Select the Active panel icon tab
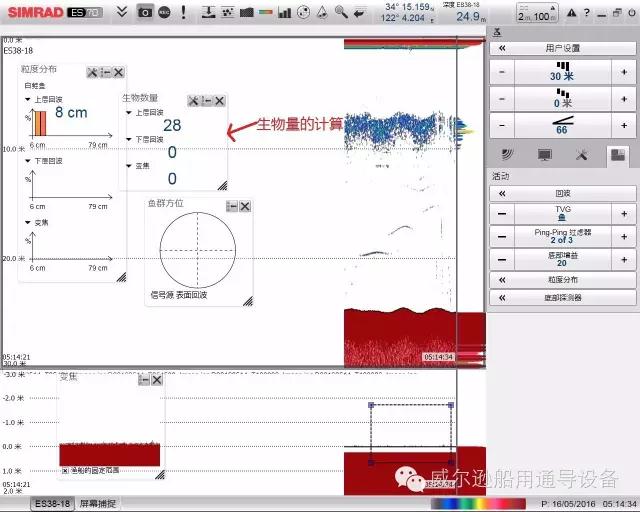 618,155
